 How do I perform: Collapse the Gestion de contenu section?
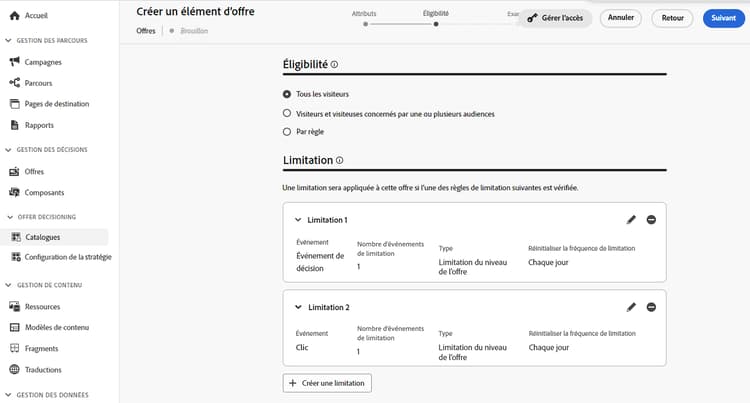pos(8,285)
